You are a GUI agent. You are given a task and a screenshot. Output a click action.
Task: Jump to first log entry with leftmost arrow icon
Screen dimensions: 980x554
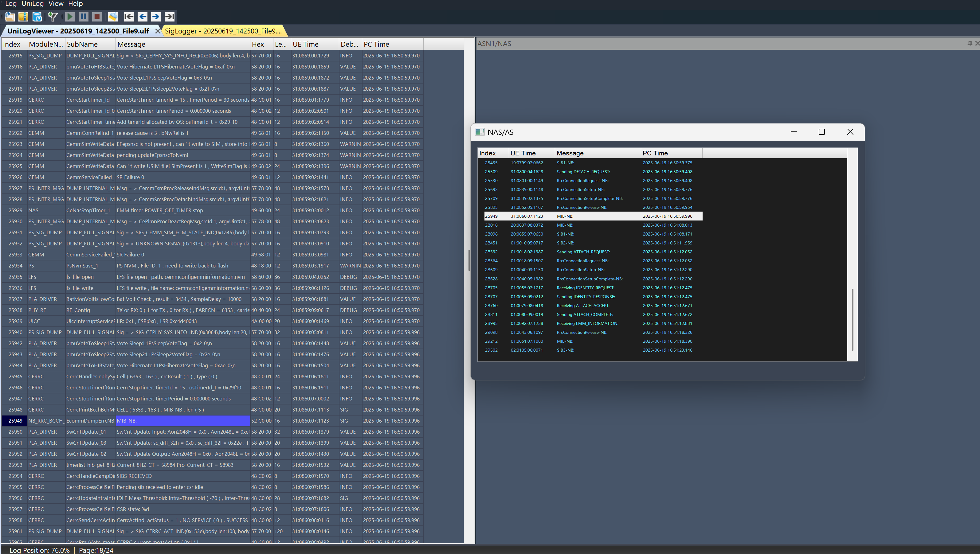[129, 16]
